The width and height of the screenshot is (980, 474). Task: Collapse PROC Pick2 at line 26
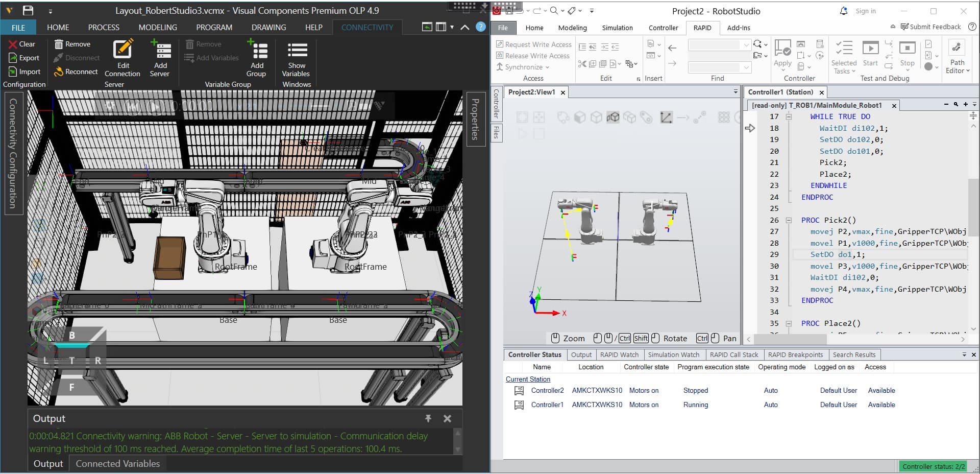coord(789,221)
